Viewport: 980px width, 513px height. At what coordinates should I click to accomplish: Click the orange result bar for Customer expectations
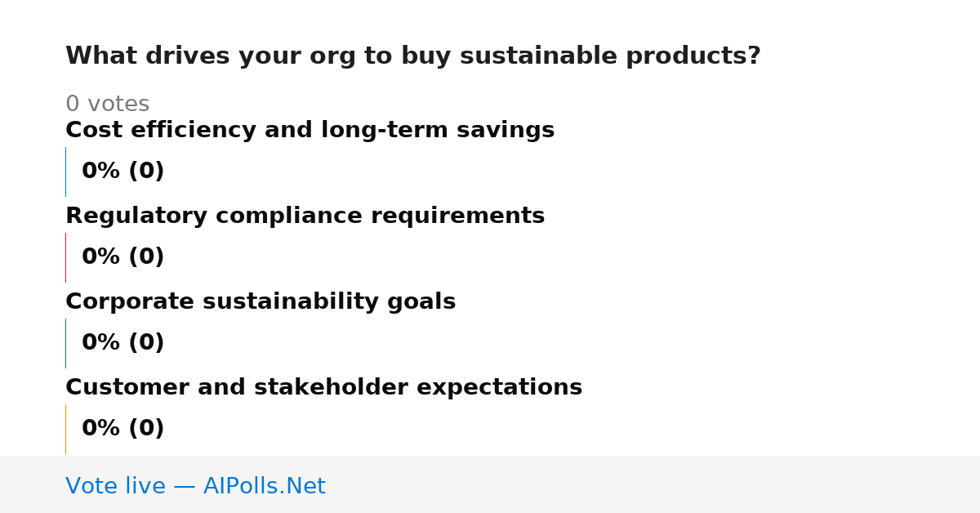coord(65,429)
